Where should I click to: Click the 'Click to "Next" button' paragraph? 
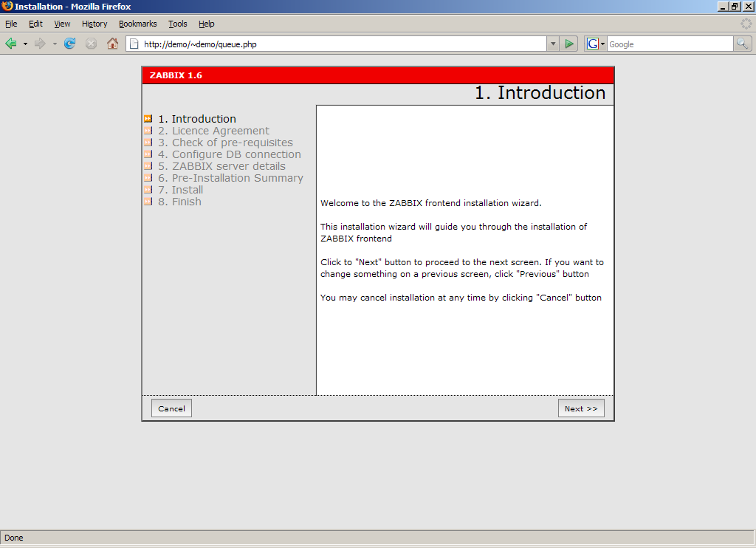(x=462, y=268)
